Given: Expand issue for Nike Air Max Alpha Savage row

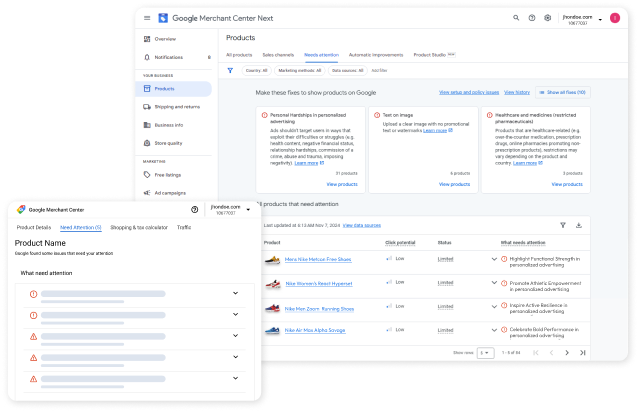Looking at the screenshot, I should [494, 330].
